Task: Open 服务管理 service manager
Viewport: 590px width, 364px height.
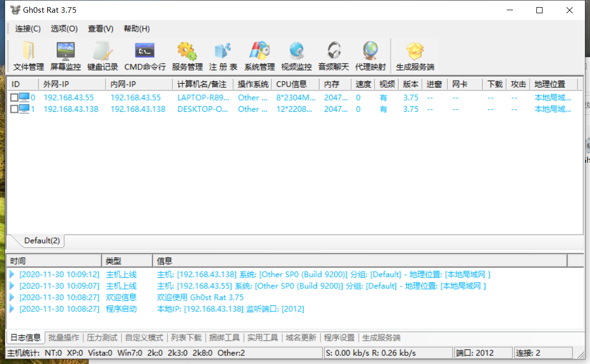Action: (x=187, y=56)
